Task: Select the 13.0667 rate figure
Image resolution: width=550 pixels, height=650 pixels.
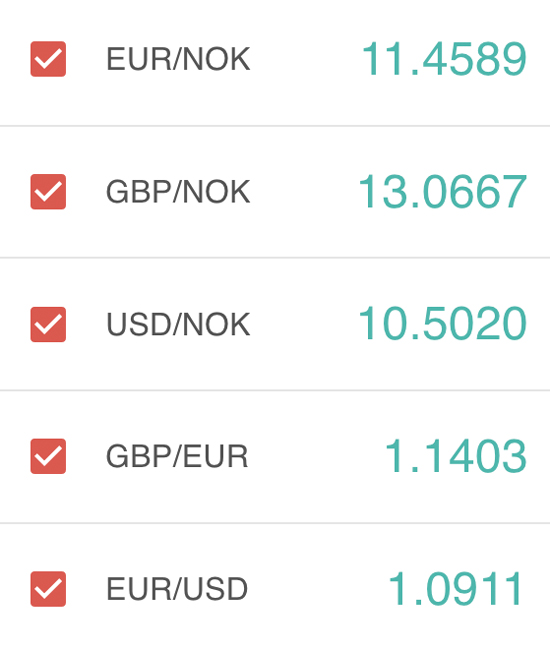Action: (442, 192)
